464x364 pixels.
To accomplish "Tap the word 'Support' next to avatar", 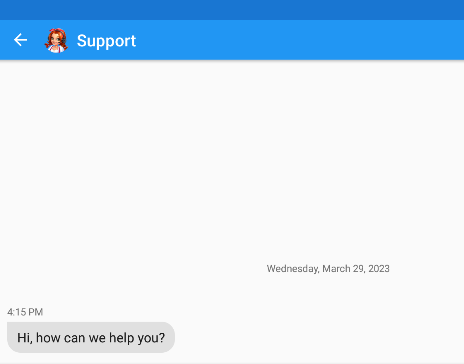I will [106, 41].
